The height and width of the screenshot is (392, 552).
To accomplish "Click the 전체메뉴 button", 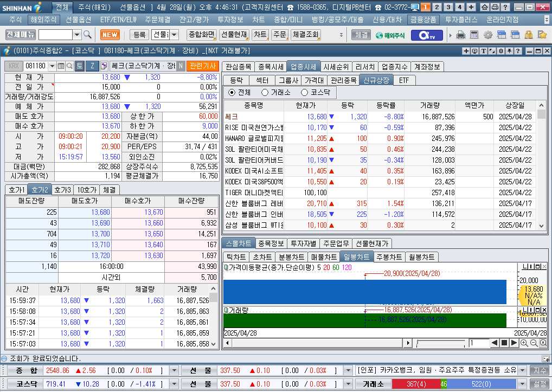I will [21, 34].
